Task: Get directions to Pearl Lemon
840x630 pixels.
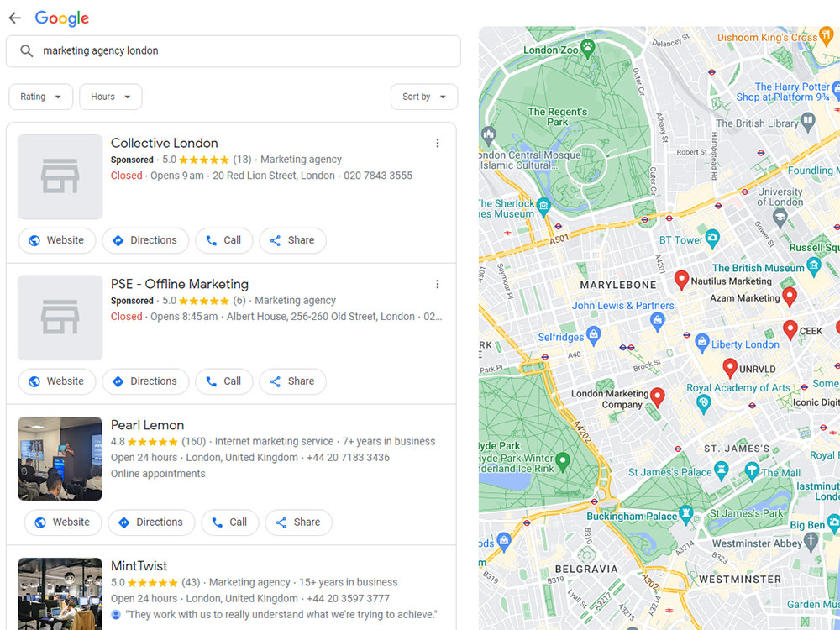Action: pyautogui.click(x=151, y=522)
